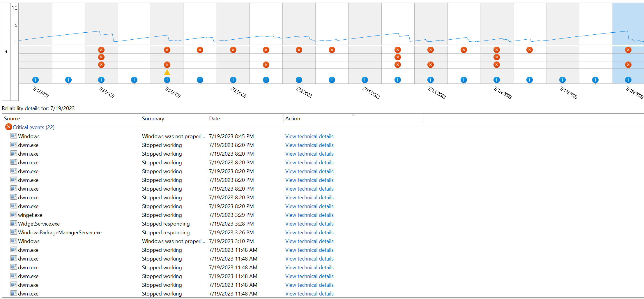This screenshot has height=299, width=644.
Task: Click the 7/5/2023 information icon
Action: coord(167,80)
